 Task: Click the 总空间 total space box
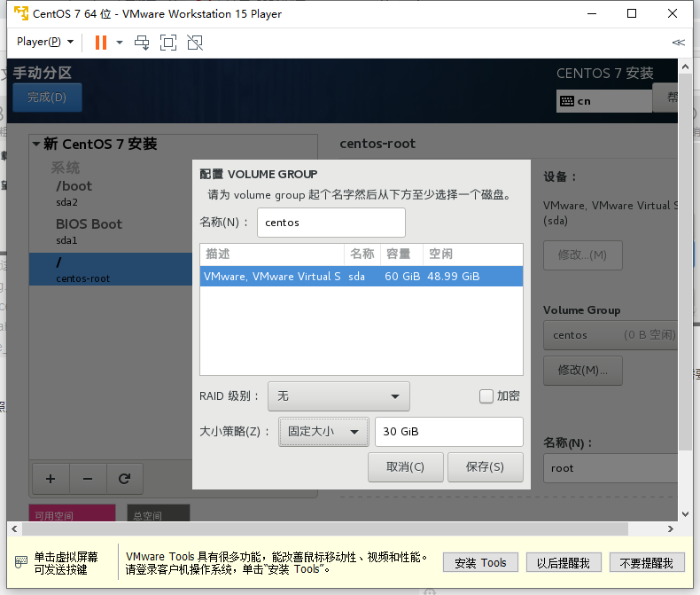click(158, 513)
